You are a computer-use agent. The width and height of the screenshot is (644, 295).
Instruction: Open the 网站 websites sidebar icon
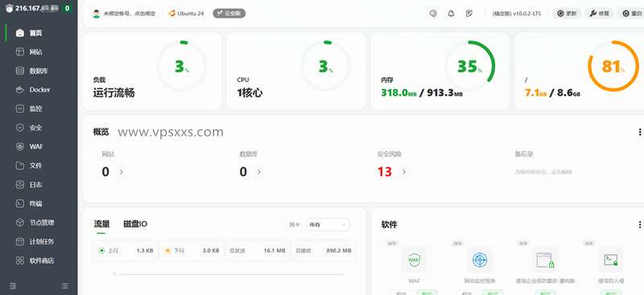pos(19,52)
